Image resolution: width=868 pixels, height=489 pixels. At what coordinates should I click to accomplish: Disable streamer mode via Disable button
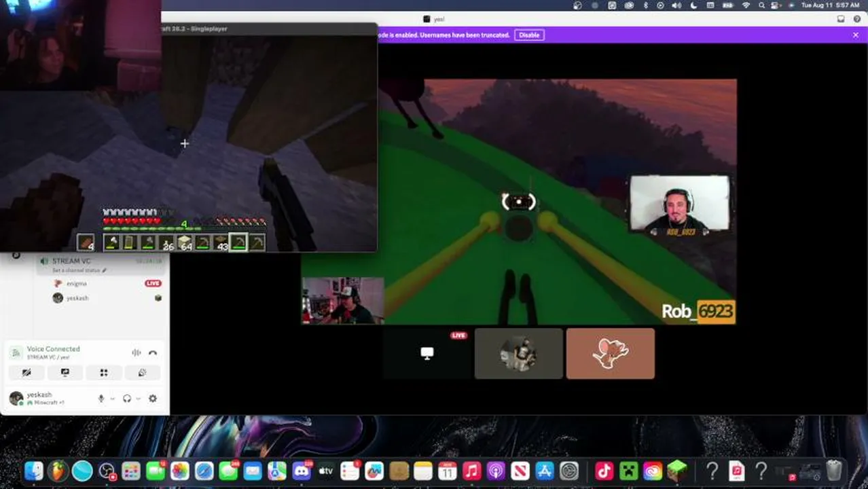pyautogui.click(x=529, y=35)
